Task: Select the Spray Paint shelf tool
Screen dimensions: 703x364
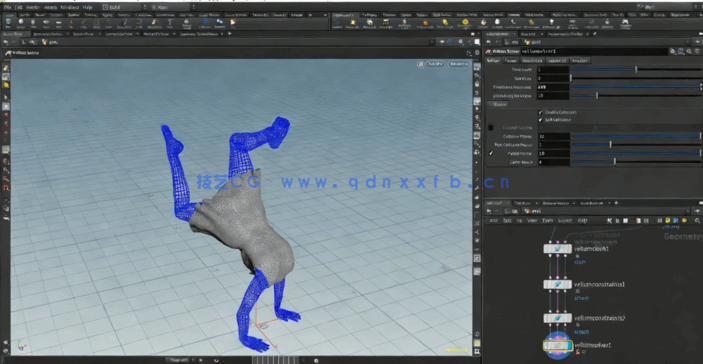Action: [x=154, y=23]
